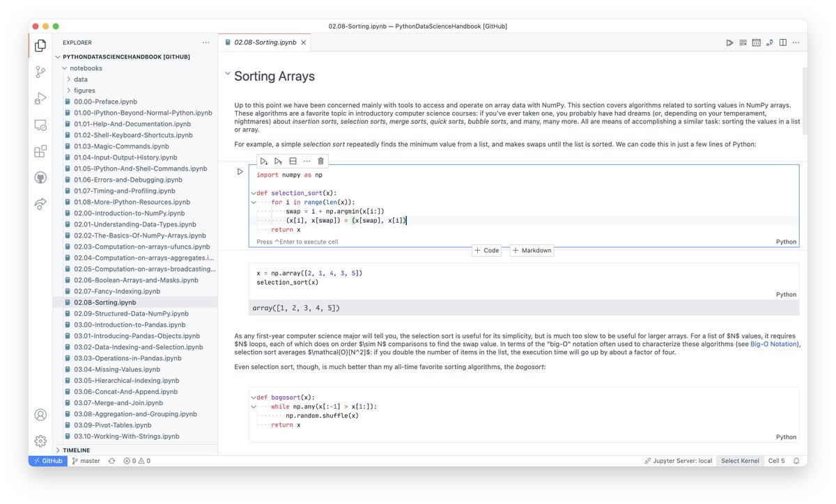Click Select Kernel in status bar

(738, 461)
